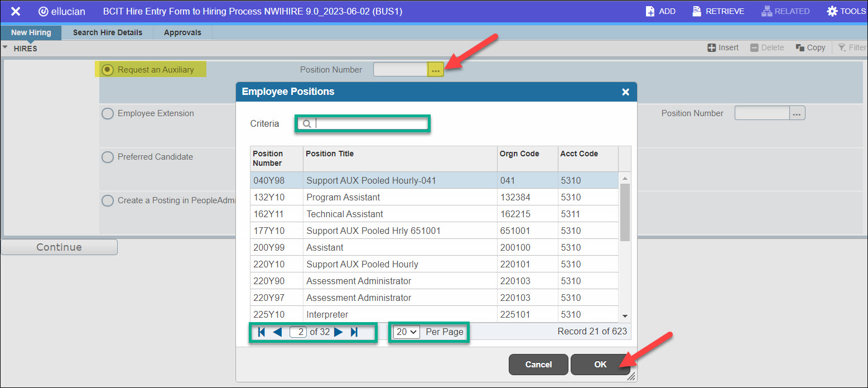The width and height of the screenshot is (868, 388).
Task: Switch to the Search Hire Details tab
Action: pos(107,32)
